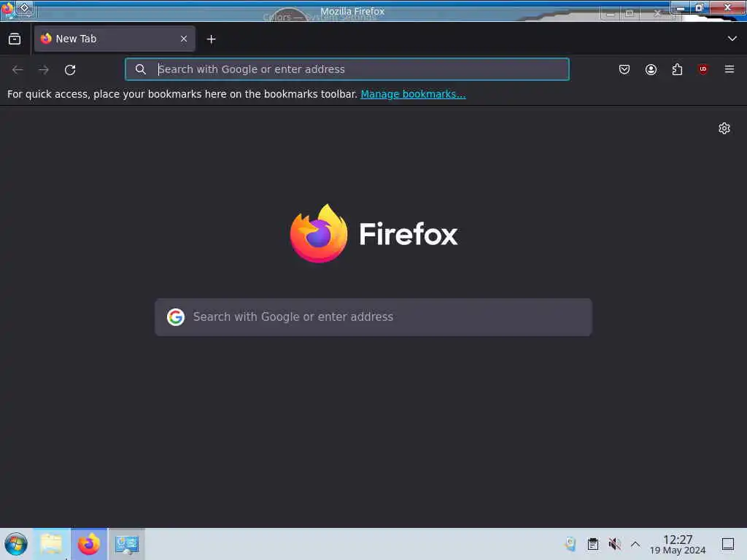The width and height of the screenshot is (747, 560).
Task: Click the Google logo in page search box
Action: [x=176, y=316]
